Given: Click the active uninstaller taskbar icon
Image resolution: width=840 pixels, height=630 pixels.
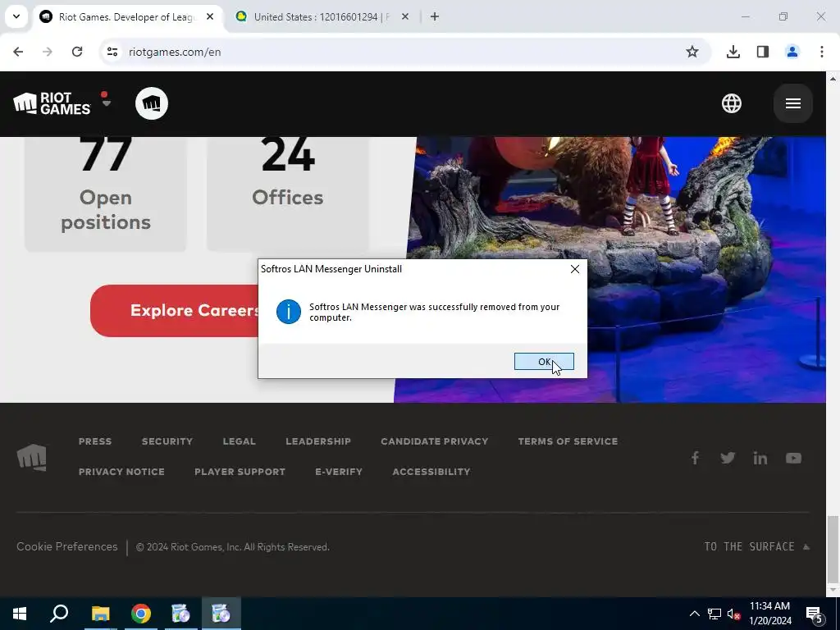Looking at the screenshot, I should point(221,614).
